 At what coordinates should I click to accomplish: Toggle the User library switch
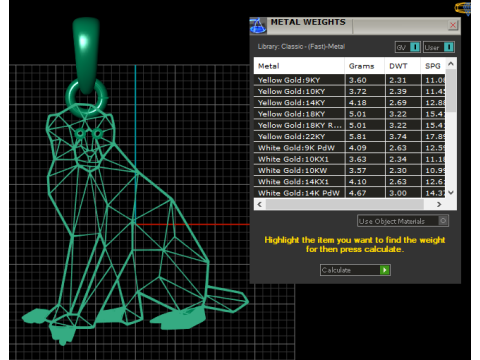click(439, 47)
